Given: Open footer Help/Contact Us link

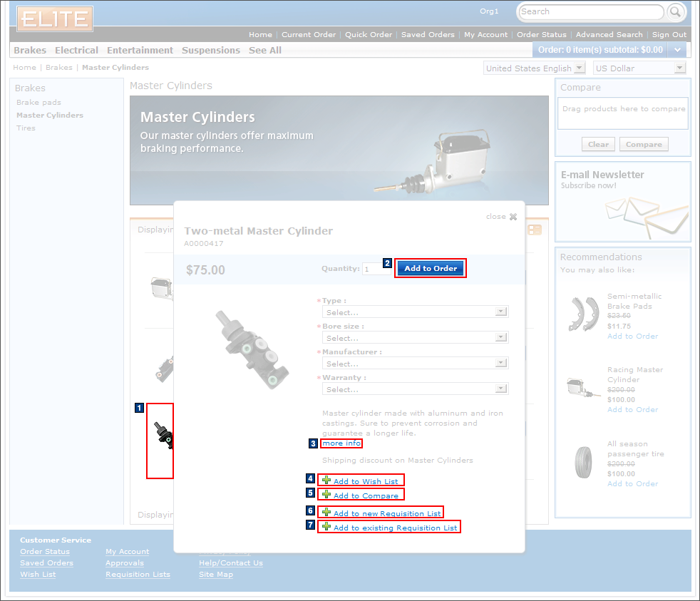Looking at the screenshot, I should pos(231,563).
